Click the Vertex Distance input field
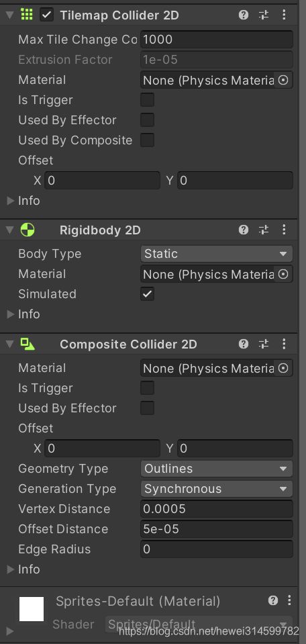 click(x=217, y=509)
